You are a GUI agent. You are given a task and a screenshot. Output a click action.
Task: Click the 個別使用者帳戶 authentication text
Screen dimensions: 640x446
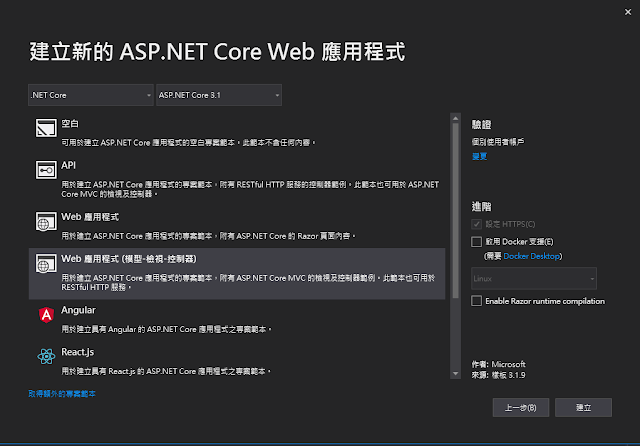pyautogui.click(x=498, y=142)
